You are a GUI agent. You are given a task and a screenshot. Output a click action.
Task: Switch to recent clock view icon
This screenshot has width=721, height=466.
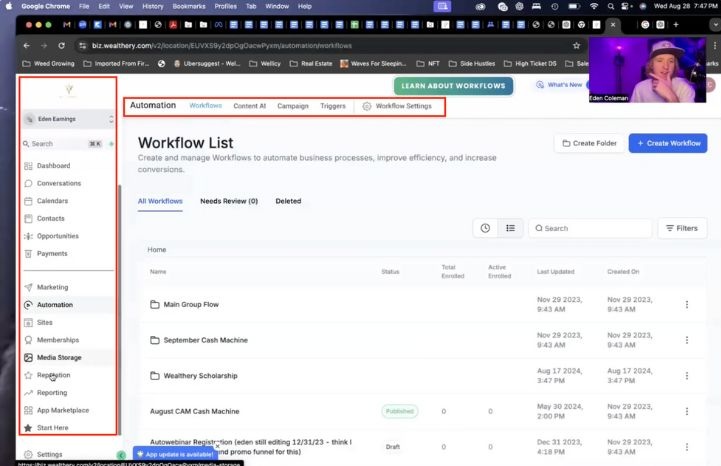485,228
